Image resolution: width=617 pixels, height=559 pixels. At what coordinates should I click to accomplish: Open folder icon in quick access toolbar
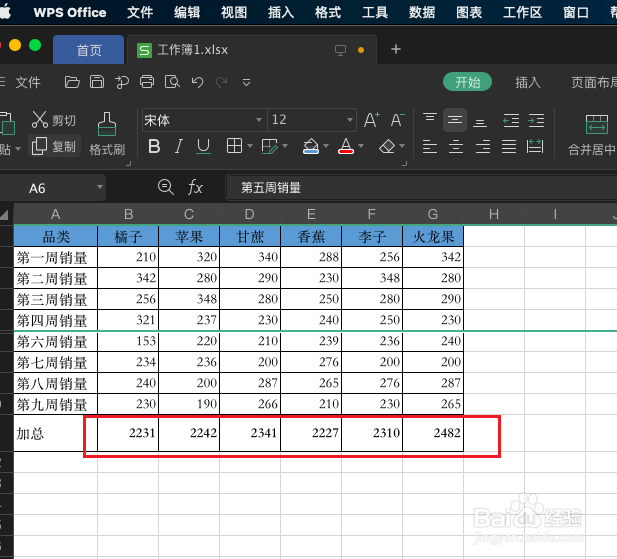pyautogui.click(x=72, y=82)
